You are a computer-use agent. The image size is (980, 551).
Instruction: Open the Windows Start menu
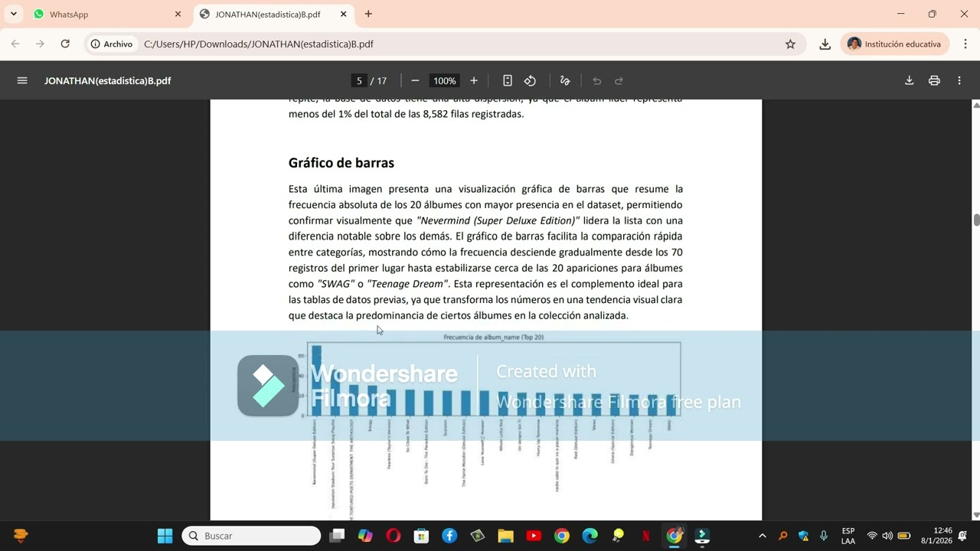[x=165, y=536]
